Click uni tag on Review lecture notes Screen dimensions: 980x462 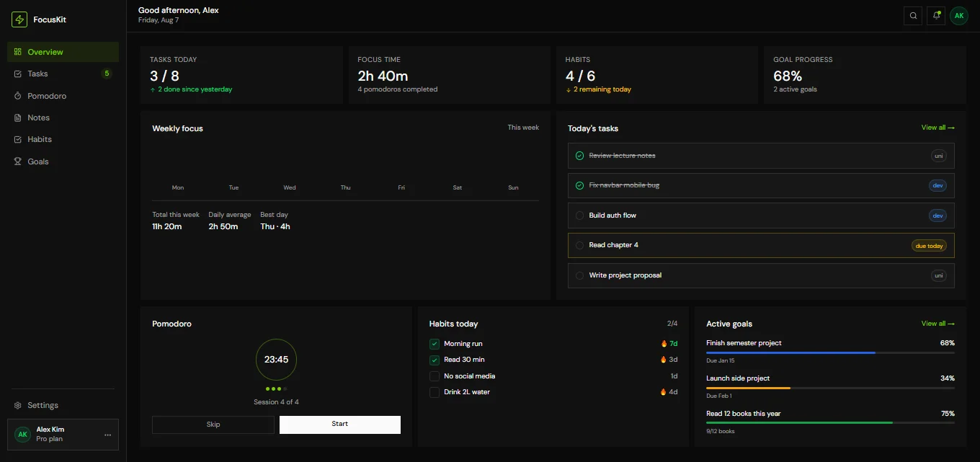click(938, 156)
